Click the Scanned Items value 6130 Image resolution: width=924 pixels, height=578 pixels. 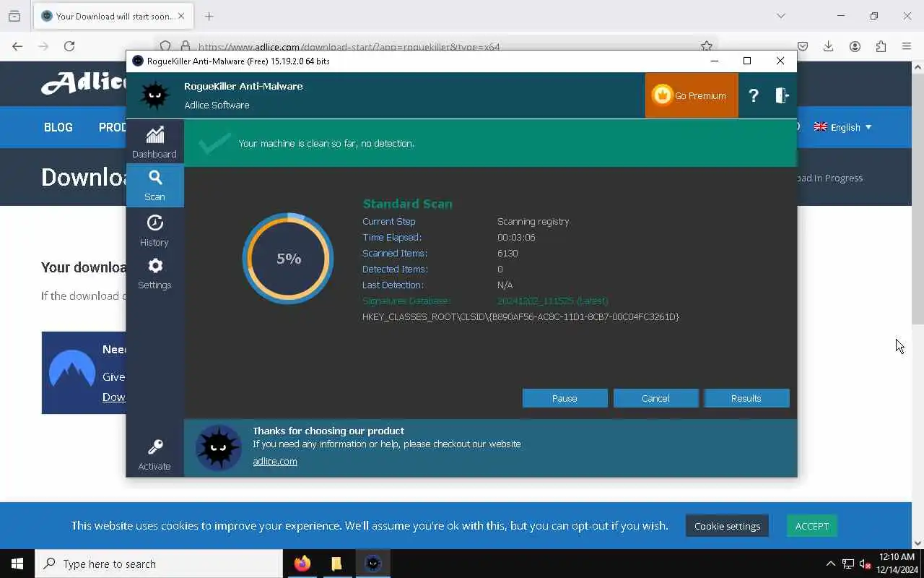[x=507, y=253]
